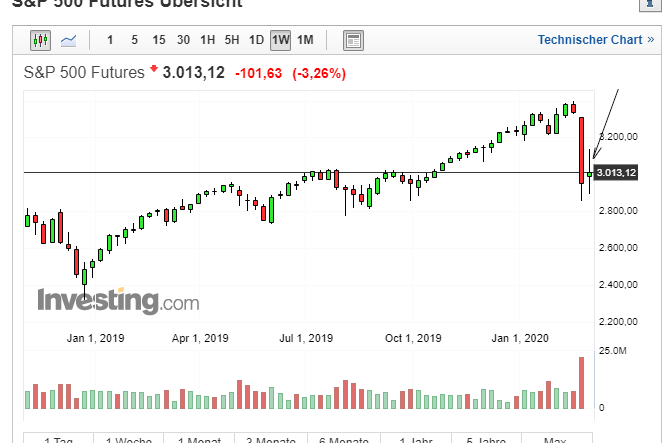This screenshot has height=443, width=671.
Task: Select the 1 minute interval
Action: click(110, 40)
